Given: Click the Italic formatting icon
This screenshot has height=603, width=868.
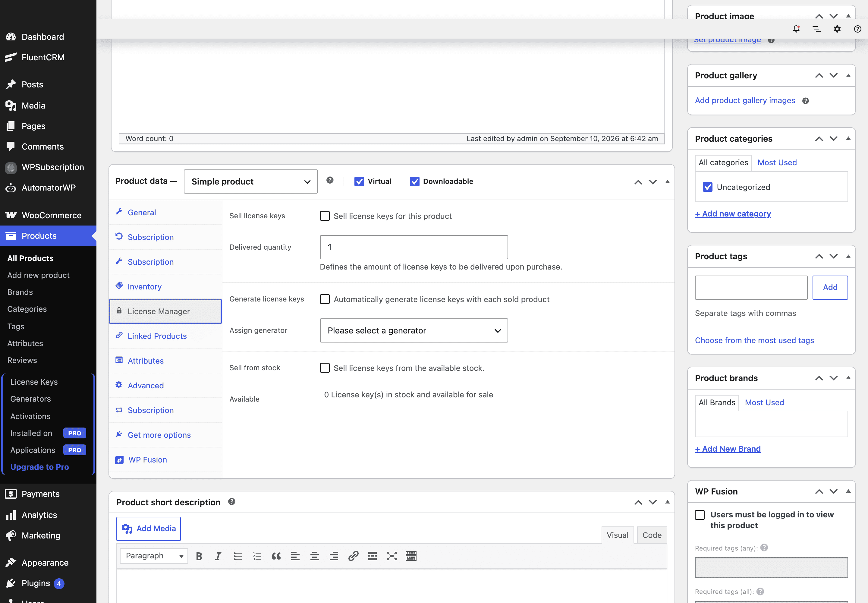Looking at the screenshot, I should tap(218, 556).
